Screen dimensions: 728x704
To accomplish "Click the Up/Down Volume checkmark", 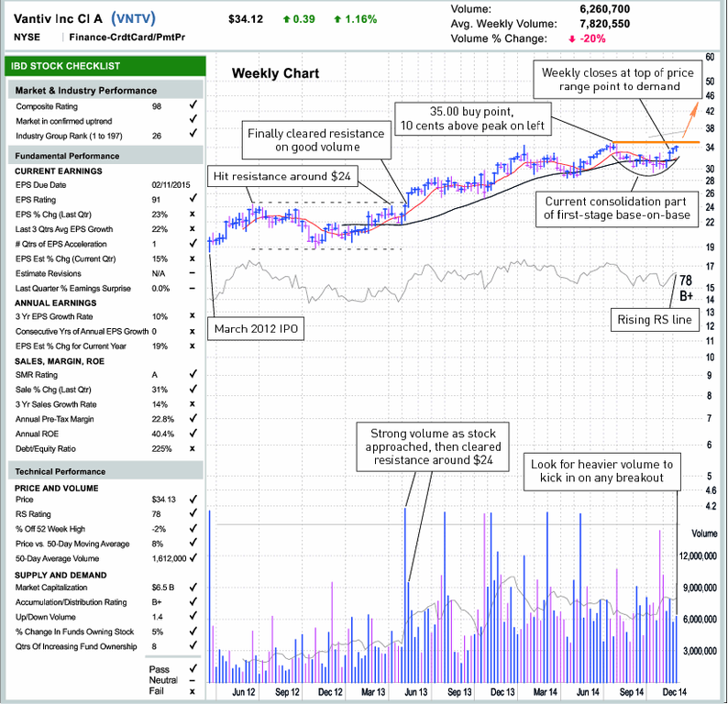I will click(193, 616).
